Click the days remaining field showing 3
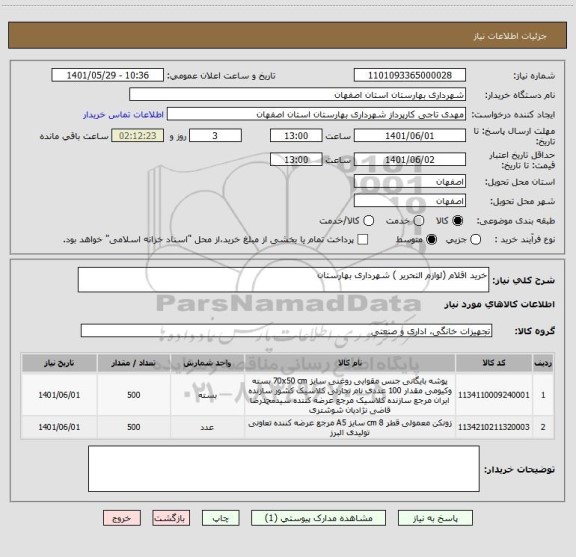576x557 pixels. (215, 136)
